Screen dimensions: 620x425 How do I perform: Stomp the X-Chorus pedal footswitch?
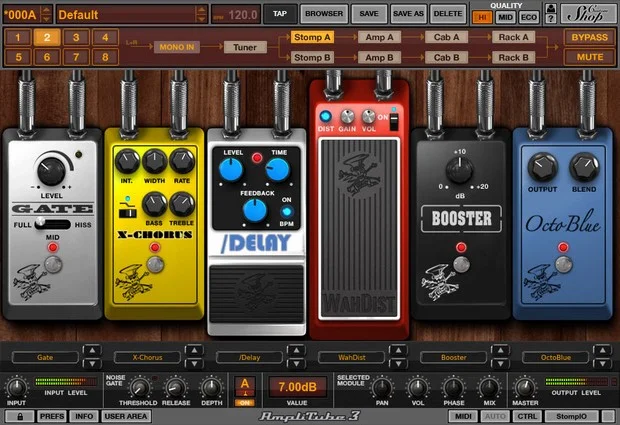click(x=155, y=264)
